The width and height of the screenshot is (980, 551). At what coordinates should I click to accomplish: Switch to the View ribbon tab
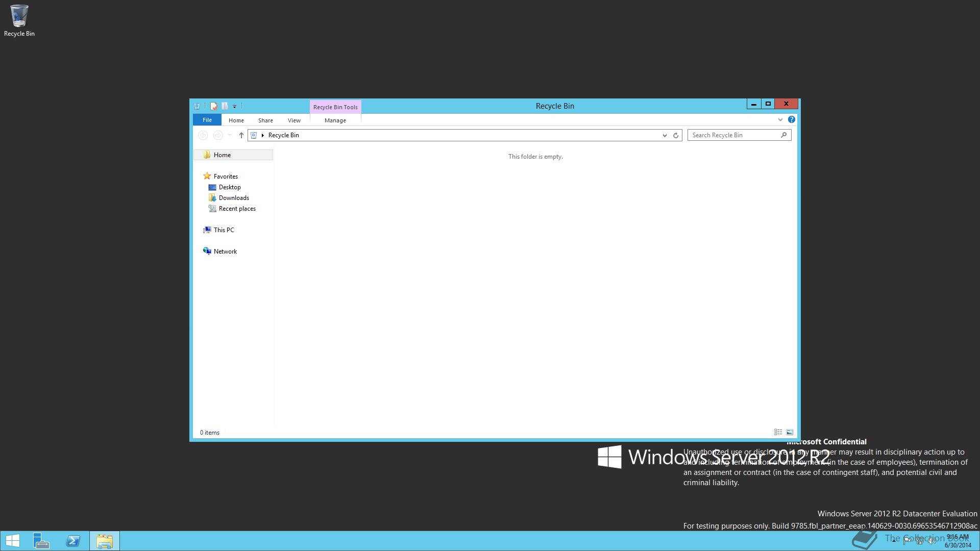tap(294, 120)
